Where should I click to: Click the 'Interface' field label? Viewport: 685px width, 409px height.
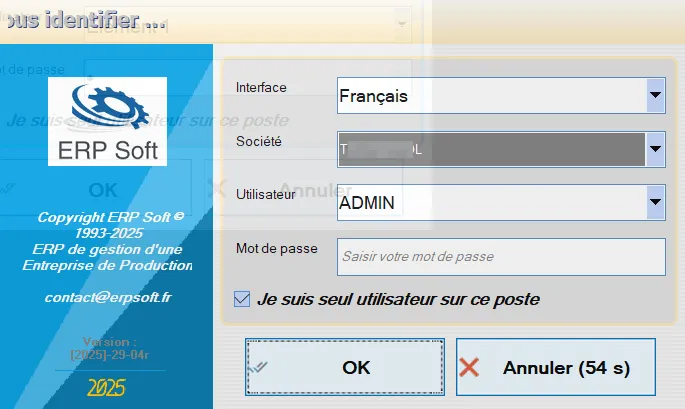261,87
